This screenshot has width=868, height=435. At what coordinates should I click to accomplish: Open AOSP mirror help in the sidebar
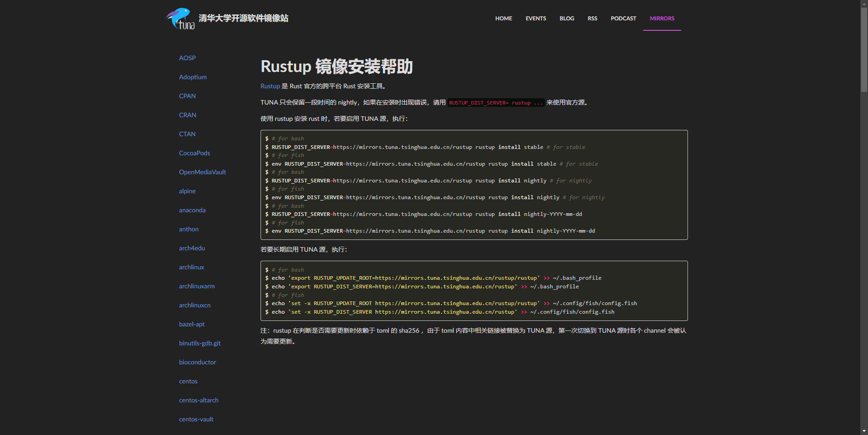coord(187,58)
